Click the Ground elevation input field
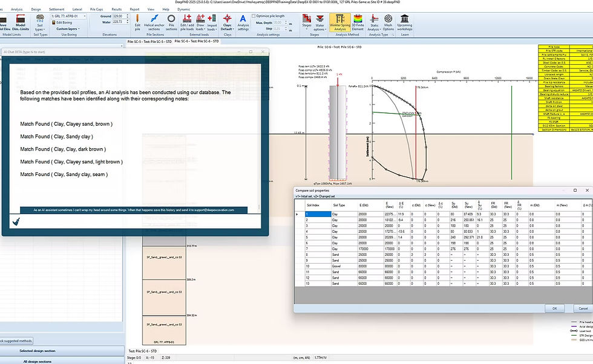This screenshot has height=364, width=593. coord(120,16)
